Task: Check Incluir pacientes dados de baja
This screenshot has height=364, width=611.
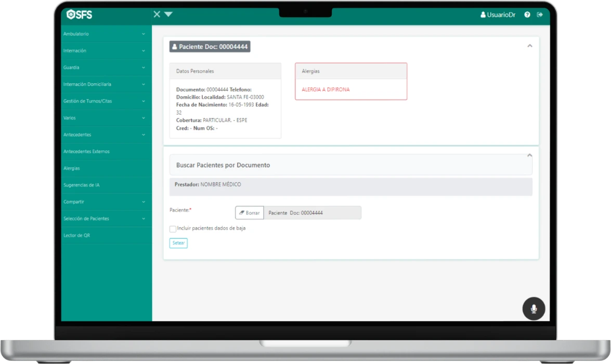Action: point(173,229)
